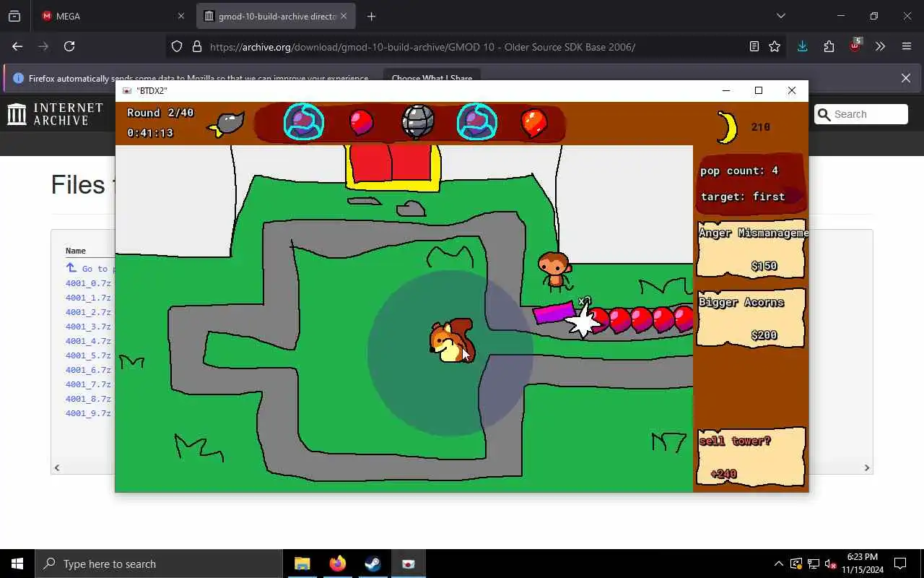This screenshot has height=578, width=924.
Task: Switch to the MEGA browser tab
Action: pos(112,16)
